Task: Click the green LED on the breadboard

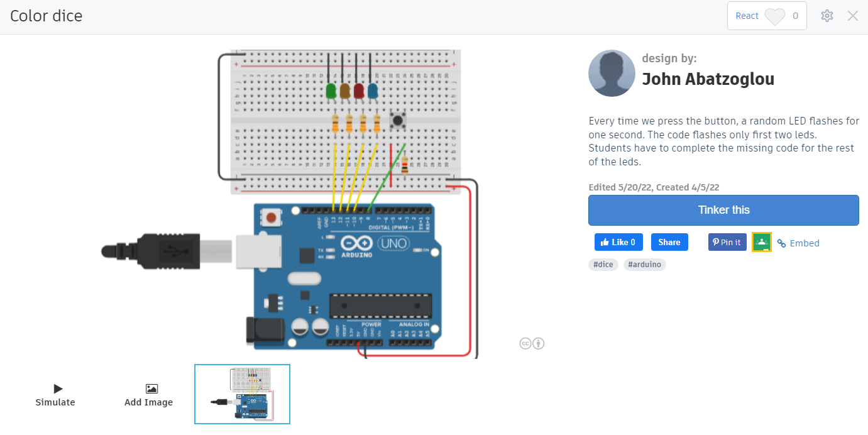Action: (x=331, y=91)
